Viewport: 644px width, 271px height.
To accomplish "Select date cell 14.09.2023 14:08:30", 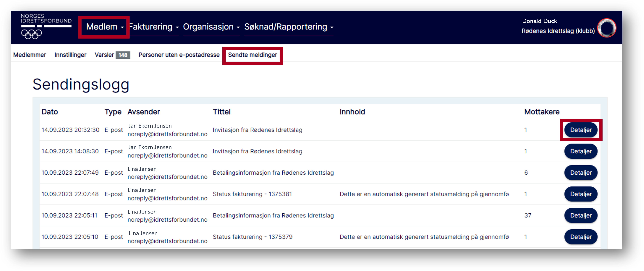I will coord(70,151).
